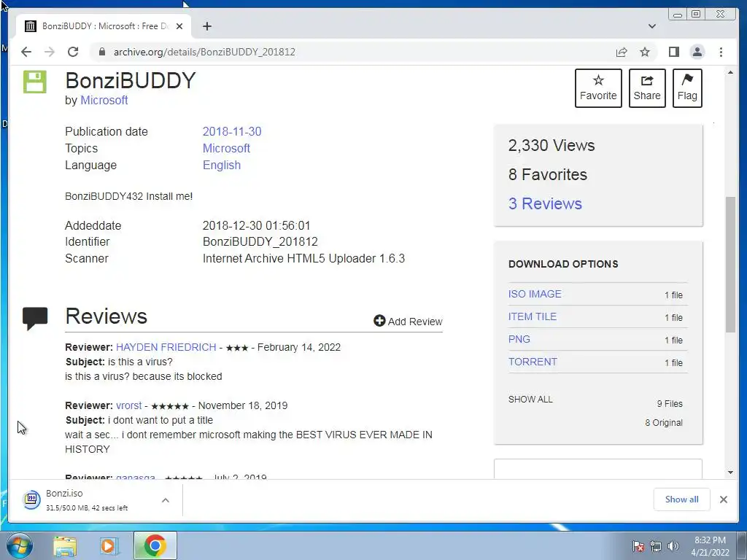Click the Bonzi.iso file icon
This screenshot has width=747, height=560.
(x=31, y=499)
